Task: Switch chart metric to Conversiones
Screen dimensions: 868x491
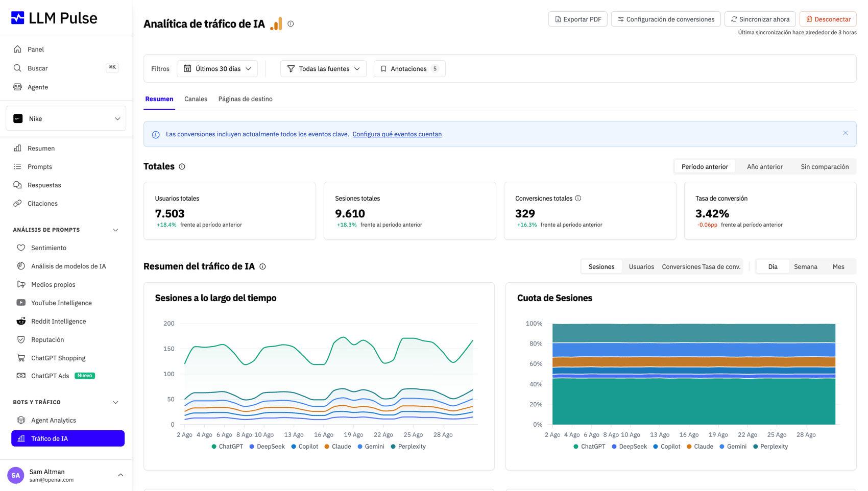Action: point(681,267)
